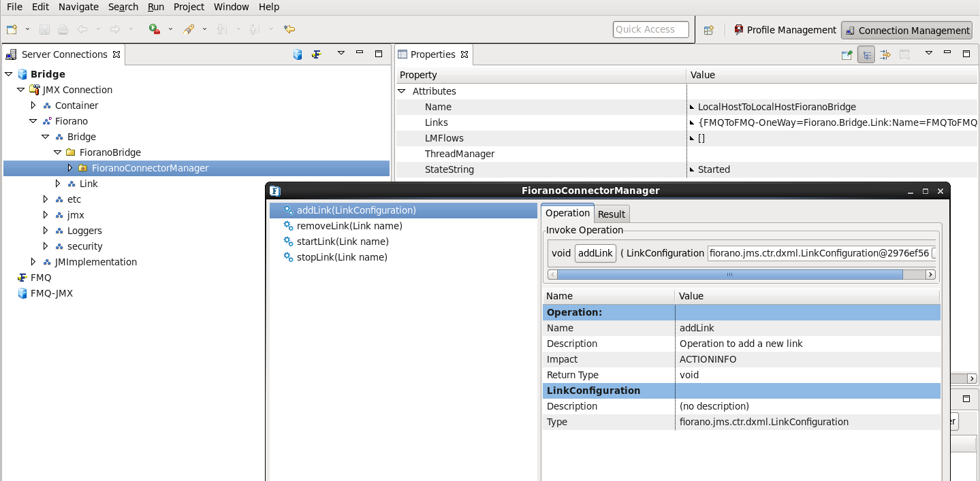Click the External Tools toolbar icon
Viewport: 980px width, 481px height.
coord(189,29)
